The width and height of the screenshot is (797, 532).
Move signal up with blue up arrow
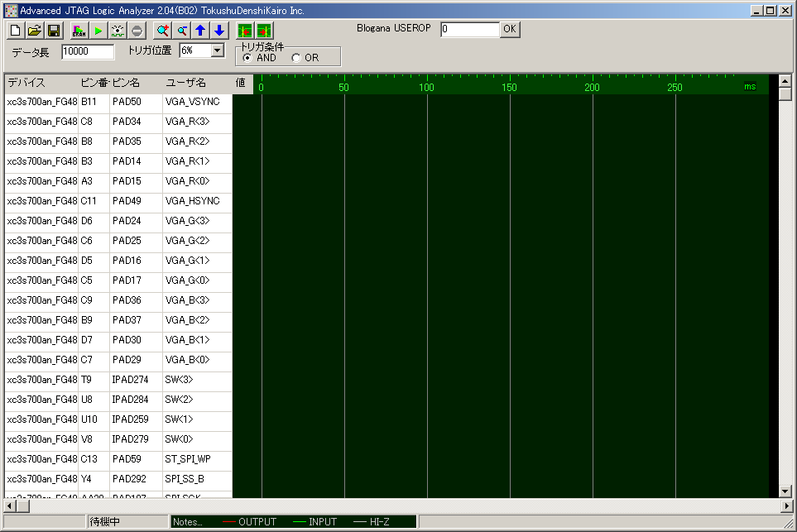[200, 31]
